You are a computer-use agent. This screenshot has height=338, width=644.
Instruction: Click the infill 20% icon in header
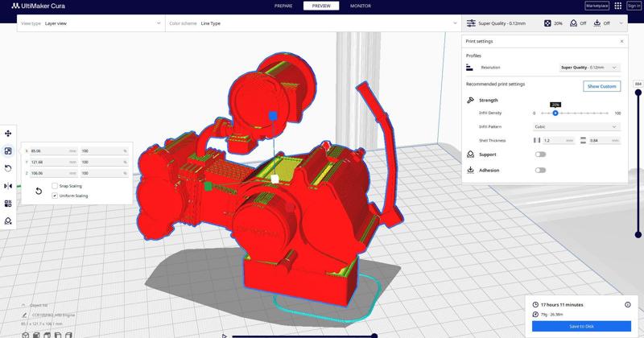[x=547, y=23]
